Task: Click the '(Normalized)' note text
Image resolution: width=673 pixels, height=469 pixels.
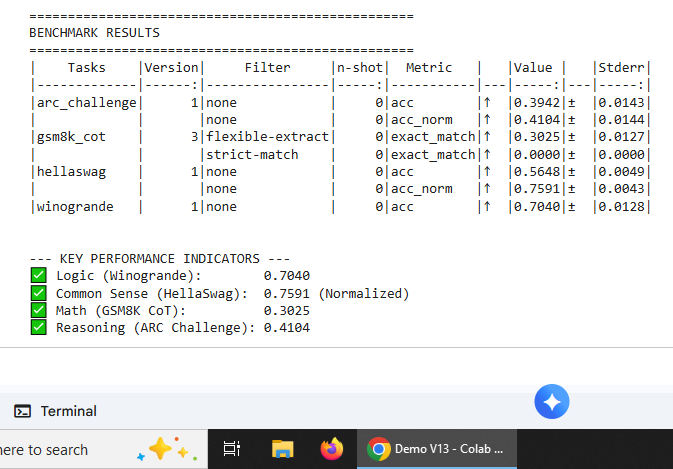Action: tap(364, 294)
